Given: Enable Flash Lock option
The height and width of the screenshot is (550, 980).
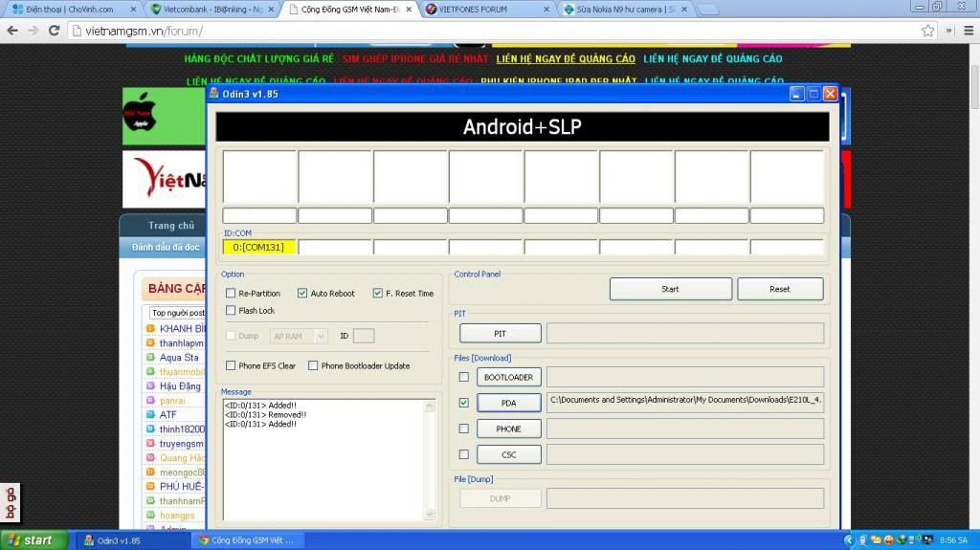Looking at the screenshot, I should click(231, 310).
